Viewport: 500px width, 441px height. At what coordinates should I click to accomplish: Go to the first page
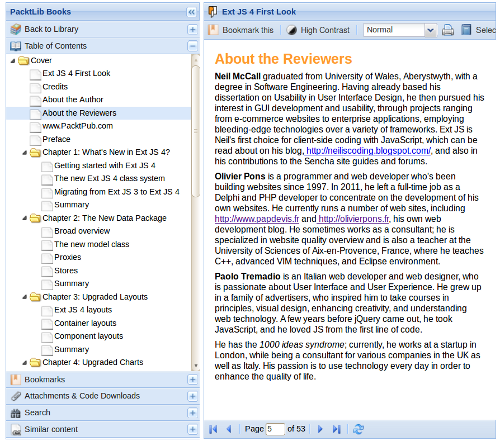tap(213, 429)
